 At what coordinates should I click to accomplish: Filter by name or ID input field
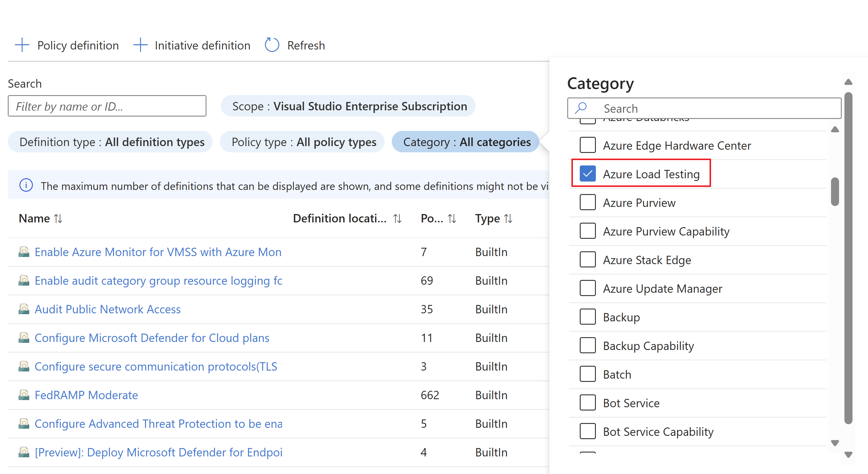pyautogui.click(x=108, y=106)
